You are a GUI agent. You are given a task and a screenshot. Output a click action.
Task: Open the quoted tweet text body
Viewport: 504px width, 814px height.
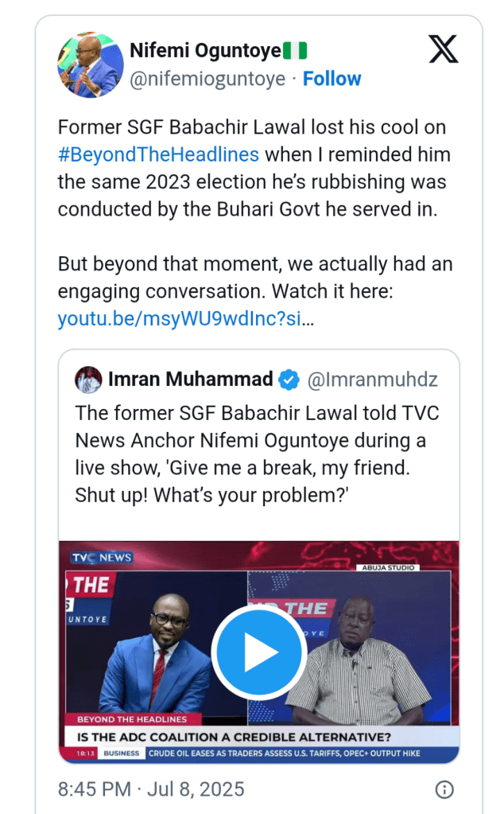point(256,454)
